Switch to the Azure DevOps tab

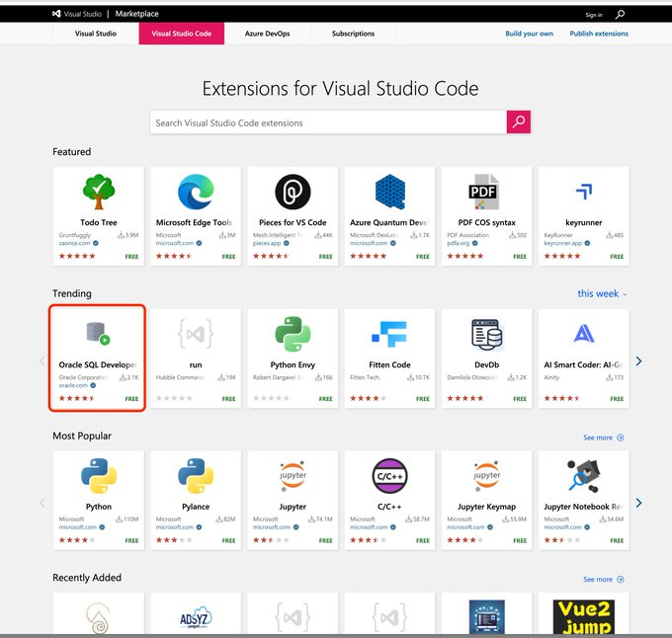266,34
